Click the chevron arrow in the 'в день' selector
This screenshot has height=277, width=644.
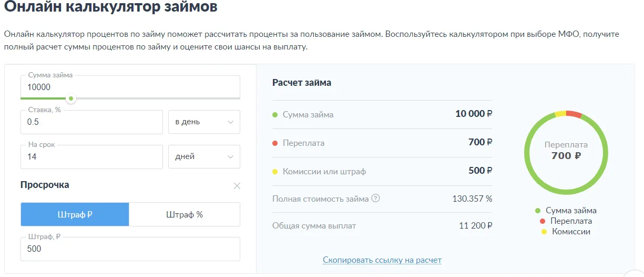[230, 122]
